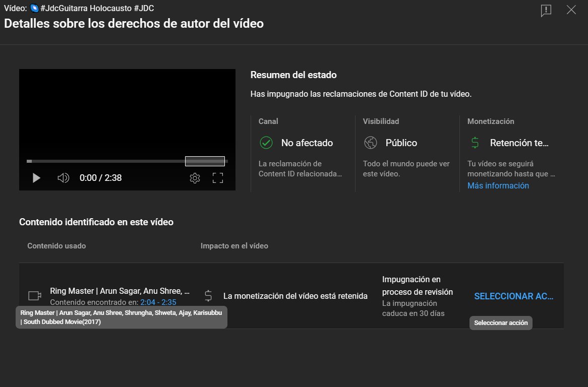This screenshot has height=387, width=588.
Task: Select the Ring Master claim title
Action: (x=120, y=291)
